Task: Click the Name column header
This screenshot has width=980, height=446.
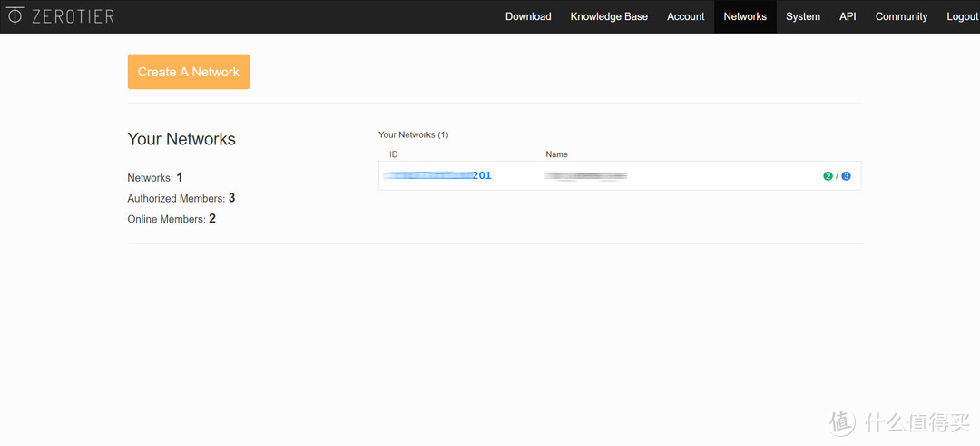Action: [556, 154]
